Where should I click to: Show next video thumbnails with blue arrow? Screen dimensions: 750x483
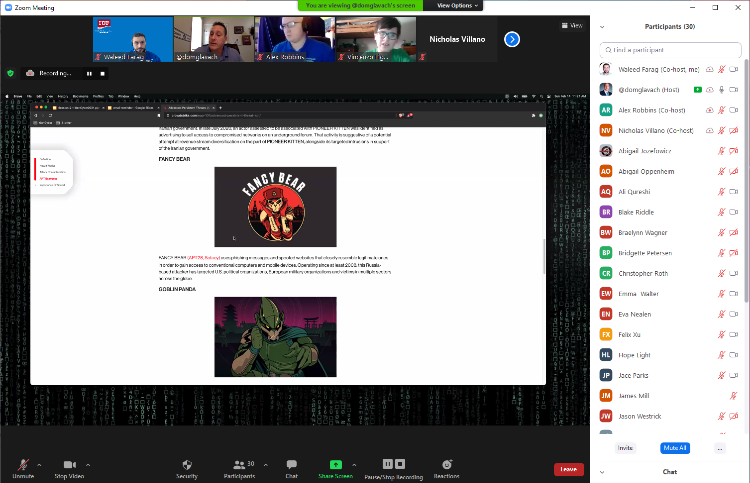[512, 39]
